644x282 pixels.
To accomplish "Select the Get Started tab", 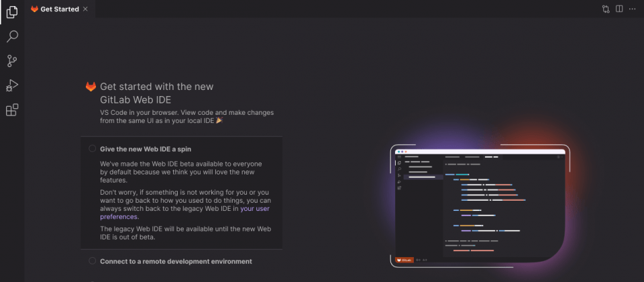I will (60, 9).
